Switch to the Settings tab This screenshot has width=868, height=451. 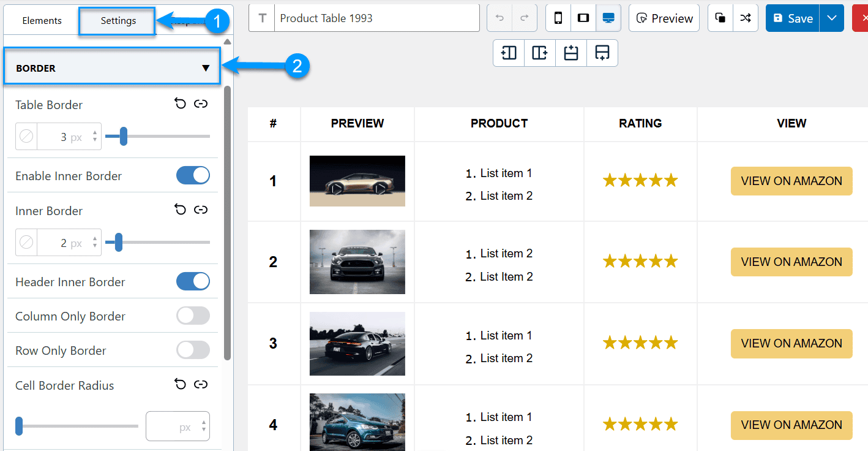pyautogui.click(x=118, y=21)
